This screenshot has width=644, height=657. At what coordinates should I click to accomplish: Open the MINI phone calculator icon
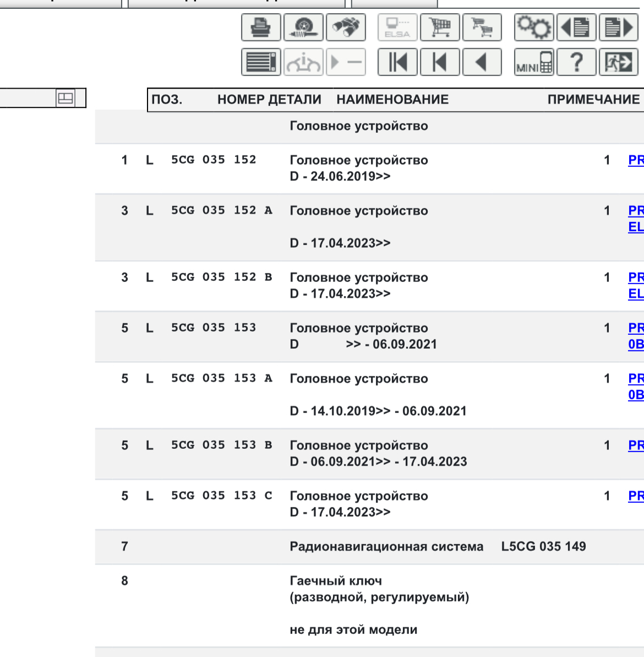pos(534,62)
